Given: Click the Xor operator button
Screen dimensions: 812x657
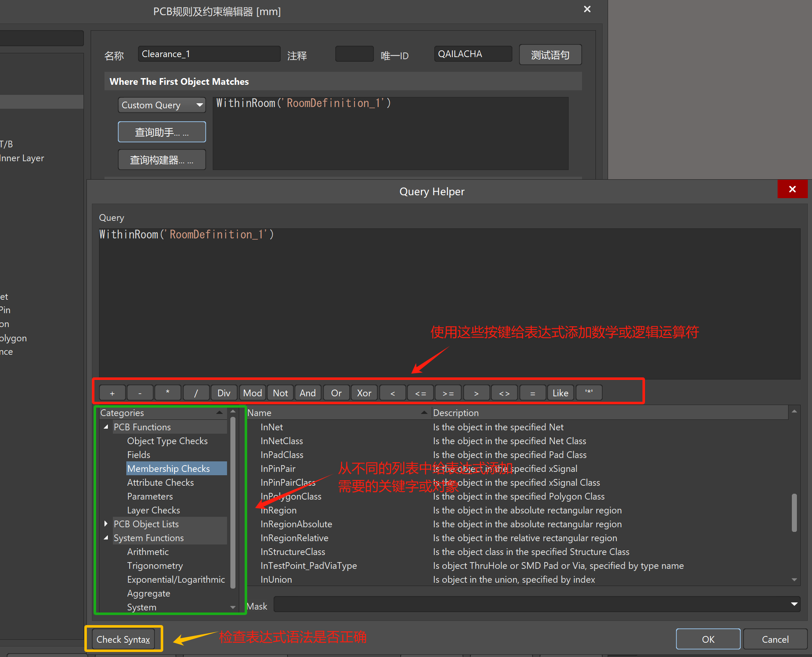Looking at the screenshot, I should [x=364, y=393].
